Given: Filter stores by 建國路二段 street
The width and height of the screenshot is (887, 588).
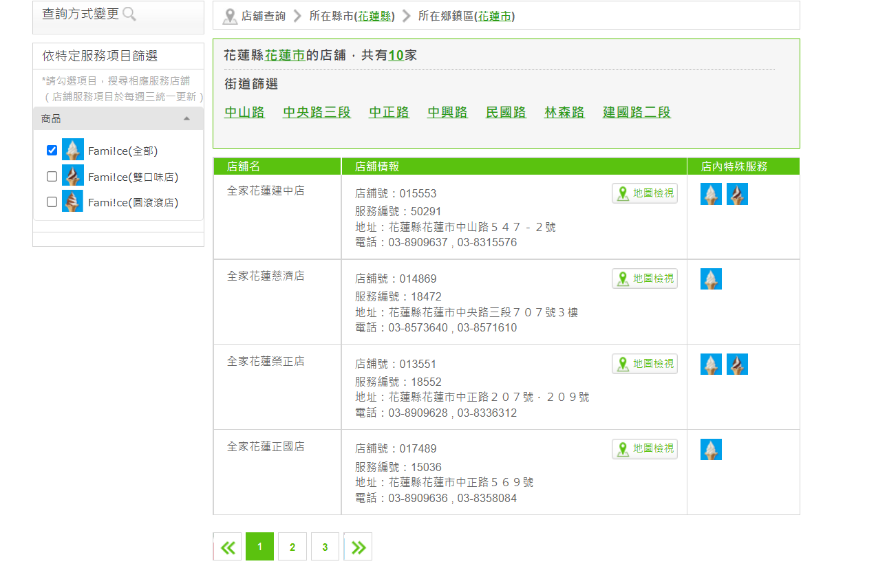Looking at the screenshot, I should 637,112.
